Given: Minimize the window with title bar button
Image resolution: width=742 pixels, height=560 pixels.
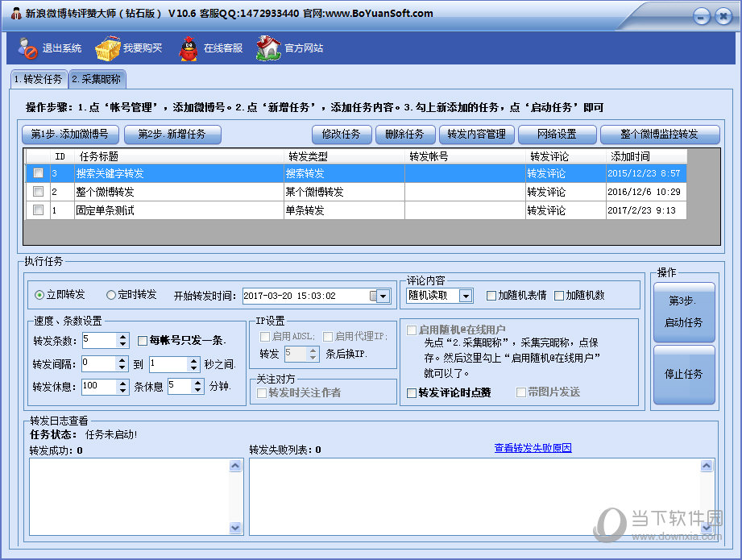Looking at the screenshot, I should pos(701,17).
